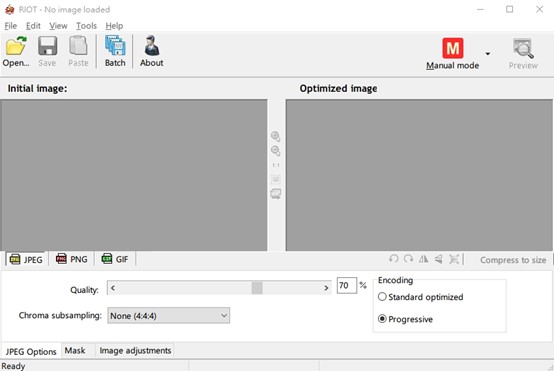Select the Image adjustments tab

pyautogui.click(x=135, y=351)
